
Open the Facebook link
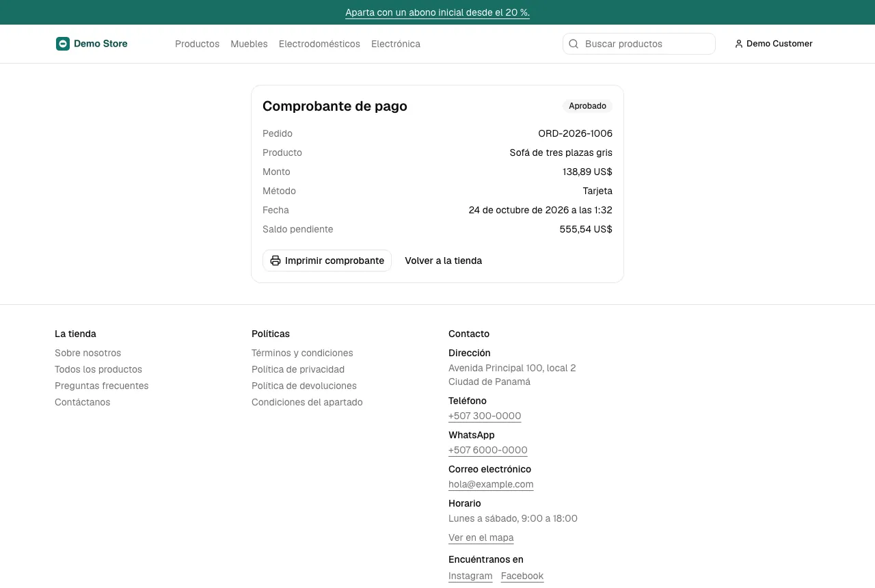coord(522,576)
